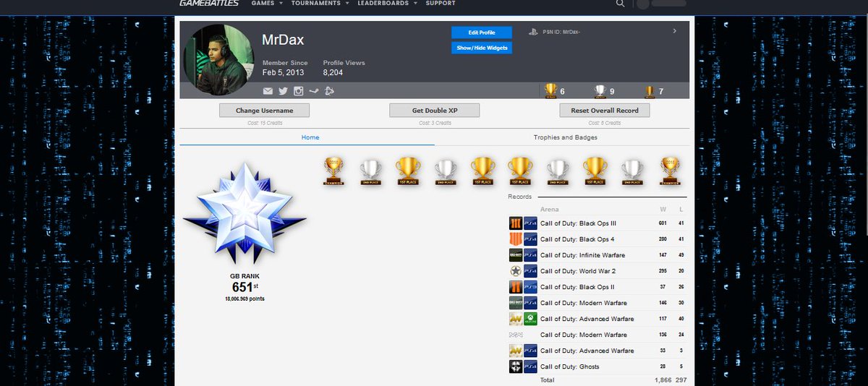Click the envelope mail icon under MrDax
The width and height of the screenshot is (868, 386).
[268, 91]
